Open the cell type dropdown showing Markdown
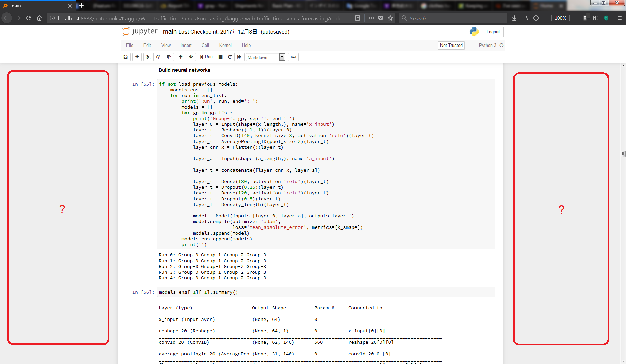Image resolution: width=626 pixels, height=364 pixels. [x=265, y=57]
